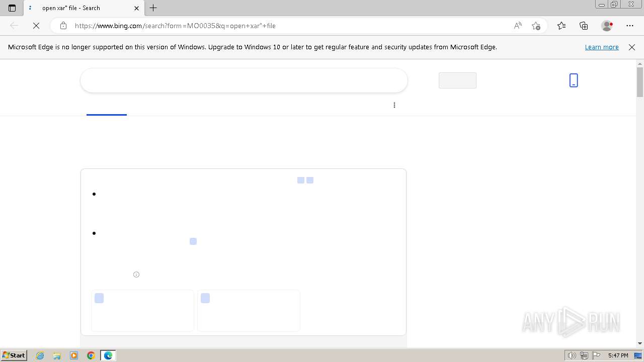Click the info icon in the answer card
The width and height of the screenshot is (644, 362).
point(136,275)
